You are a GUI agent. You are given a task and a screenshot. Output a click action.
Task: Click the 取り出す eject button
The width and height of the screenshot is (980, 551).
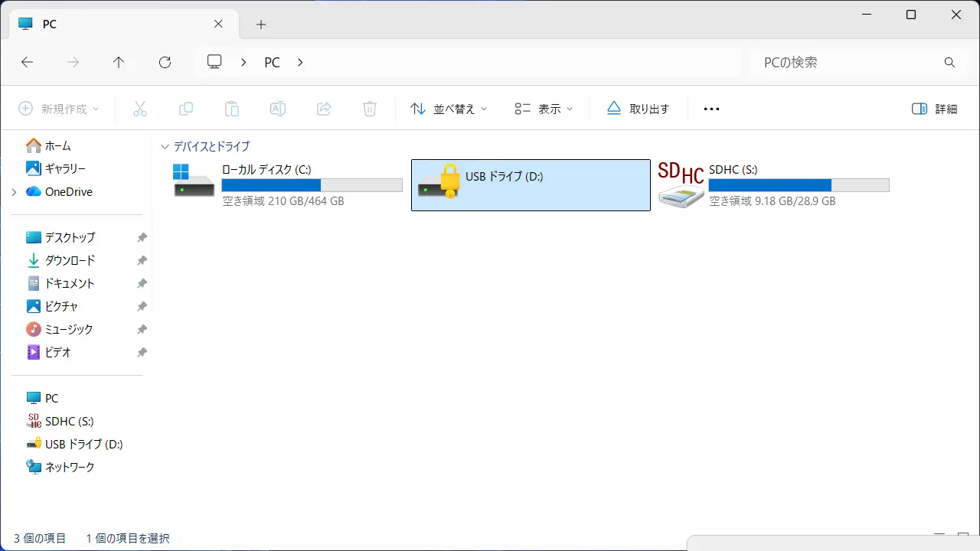(x=639, y=109)
